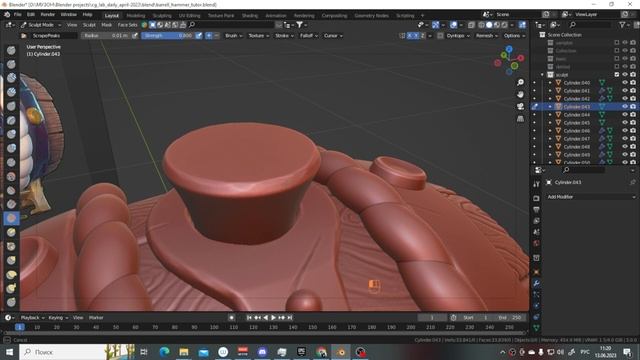Open the Falloff dropdown
The image size is (640, 360).
click(x=309, y=36)
